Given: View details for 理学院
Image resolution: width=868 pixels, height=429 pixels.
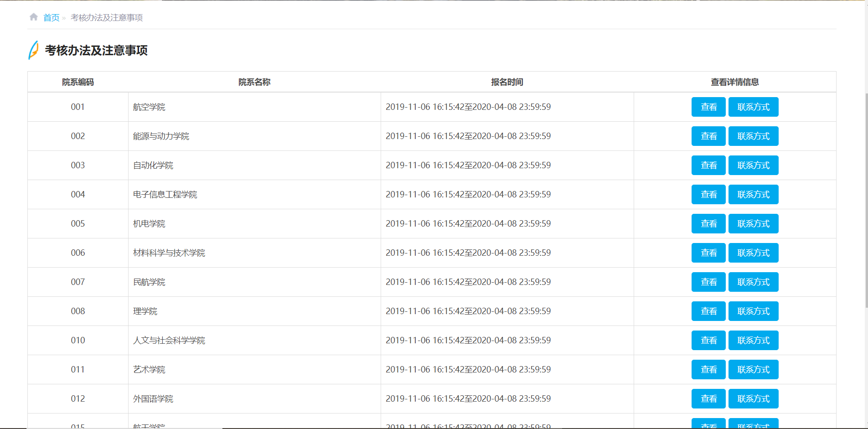Looking at the screenshot, I should point(708,311).
